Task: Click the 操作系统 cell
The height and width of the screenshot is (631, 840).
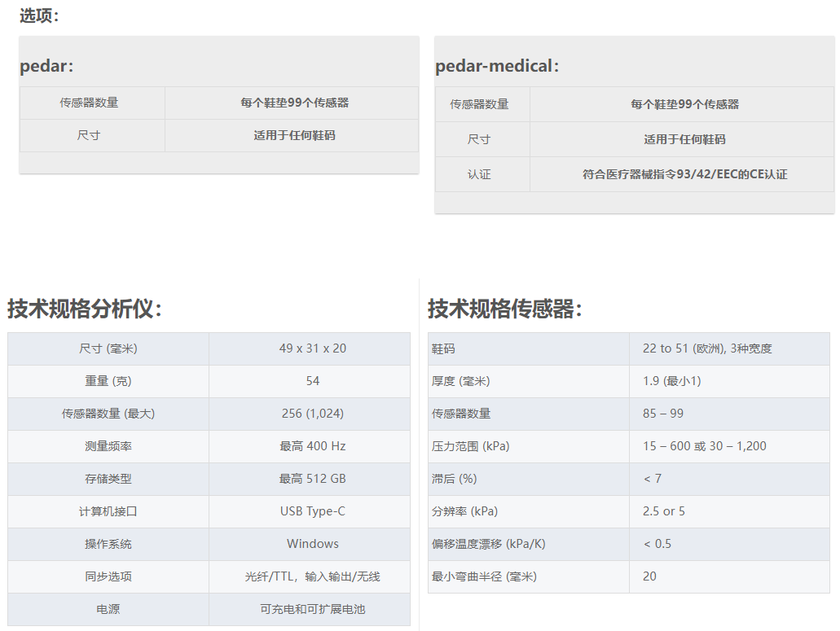Action: 108,545
